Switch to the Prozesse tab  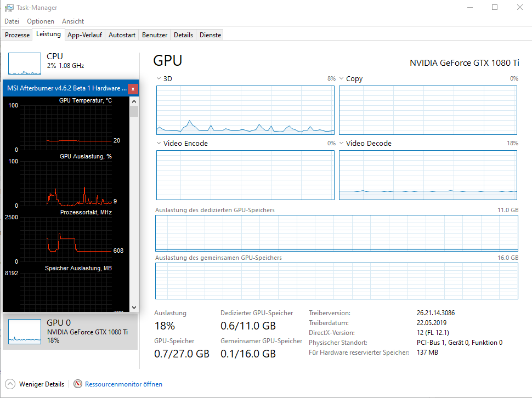(18, 35)
